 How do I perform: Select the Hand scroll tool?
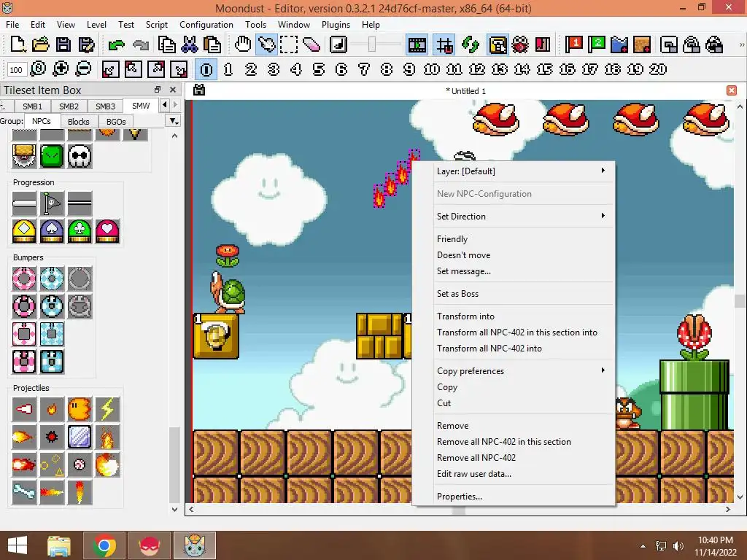243,44
